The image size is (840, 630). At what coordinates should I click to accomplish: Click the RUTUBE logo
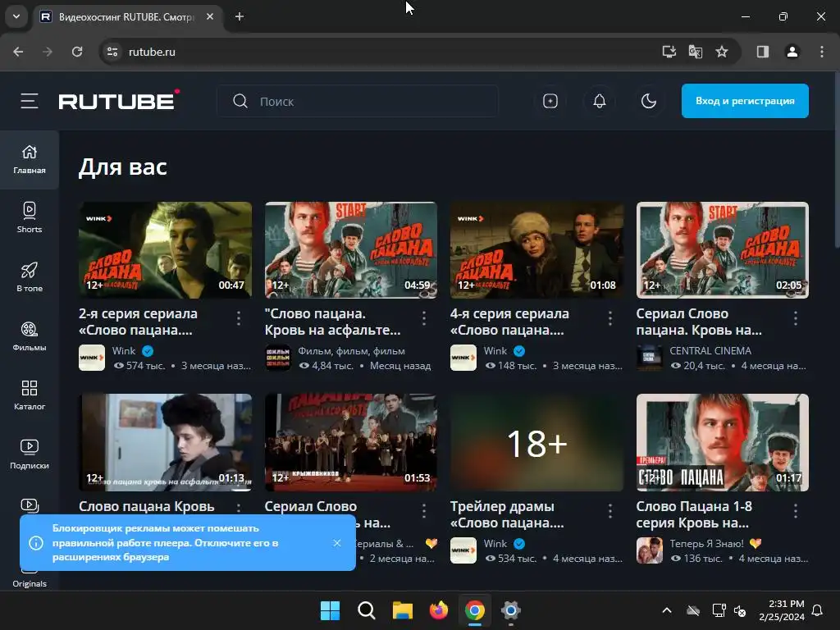119,100
